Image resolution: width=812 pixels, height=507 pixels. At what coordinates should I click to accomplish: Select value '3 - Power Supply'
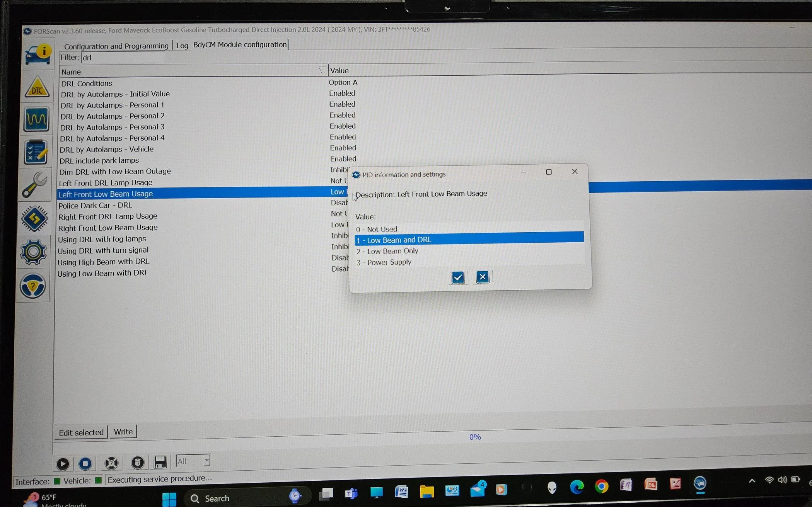469,262
